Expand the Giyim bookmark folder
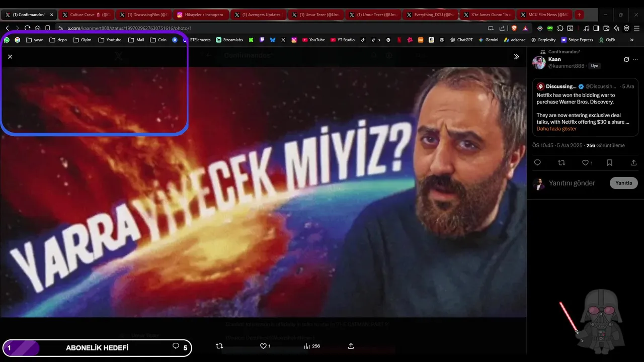644x362 pixels. [82, 40]
